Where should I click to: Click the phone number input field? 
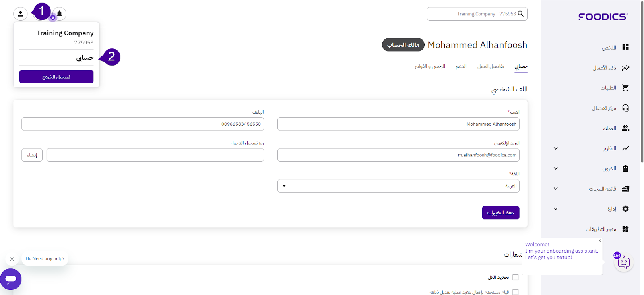(x=142, y=124)
